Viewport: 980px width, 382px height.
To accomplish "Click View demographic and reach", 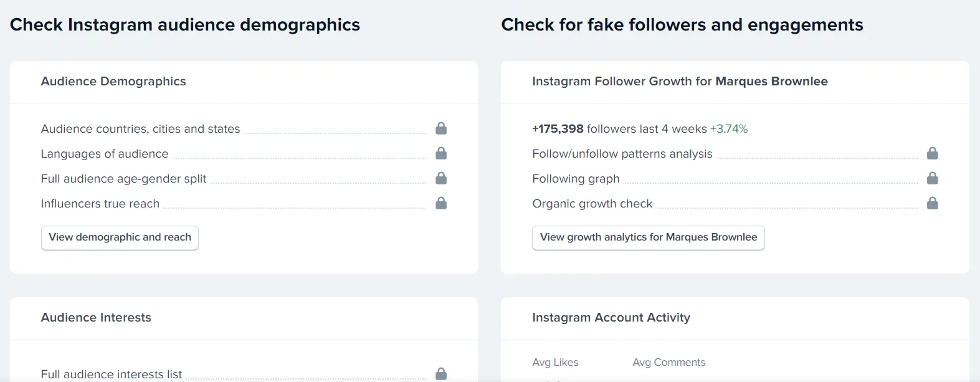I will (x=119, y=237).
